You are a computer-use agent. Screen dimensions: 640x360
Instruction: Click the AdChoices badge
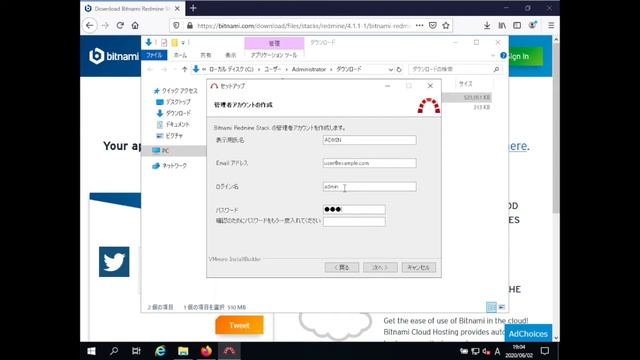coord(528,333)
